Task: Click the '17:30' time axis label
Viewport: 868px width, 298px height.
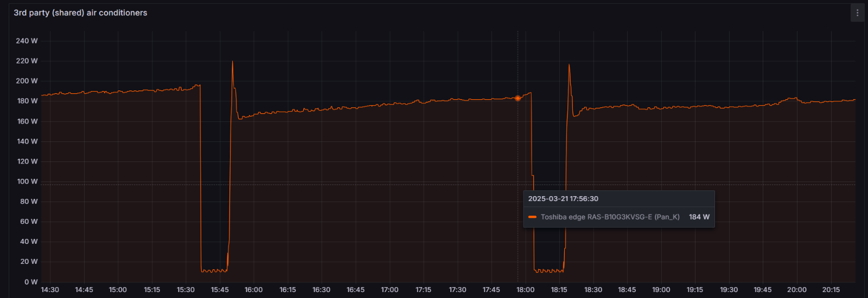Action: click(x=457, y=290)
